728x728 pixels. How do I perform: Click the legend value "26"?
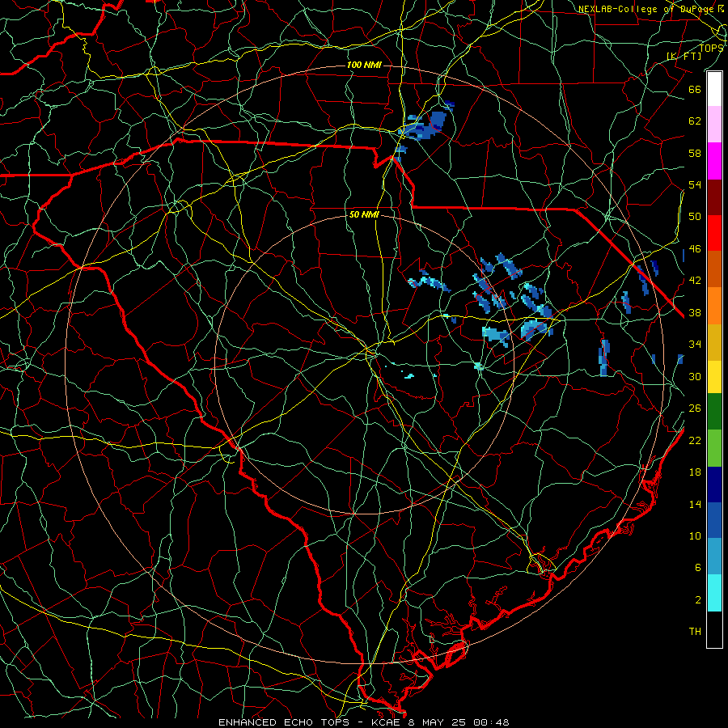pos(695,408)
